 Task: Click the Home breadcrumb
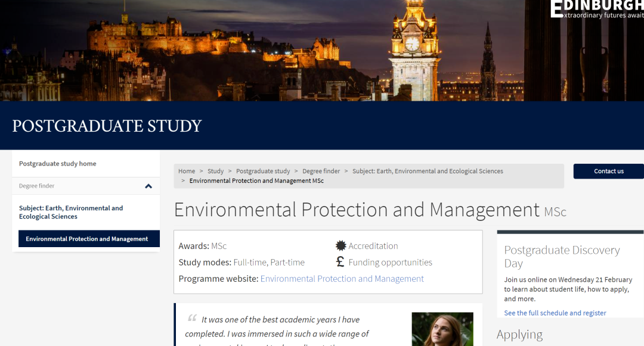pos(187,171)
